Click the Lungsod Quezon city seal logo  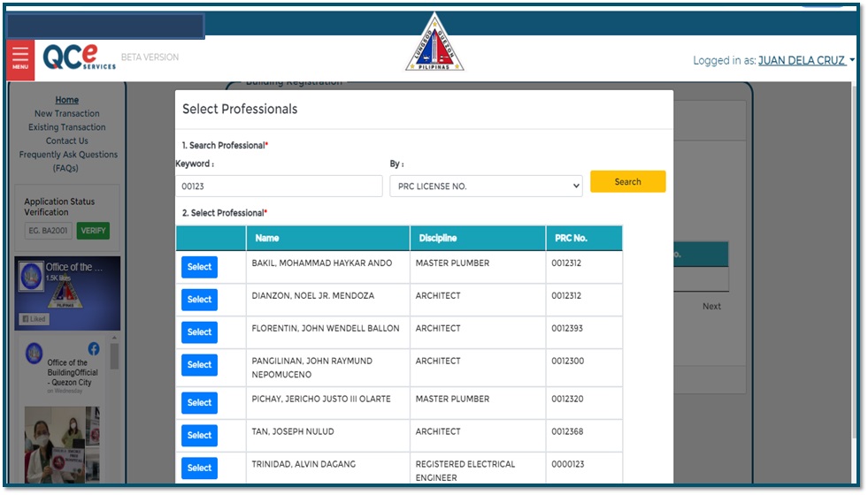(434, 44)
